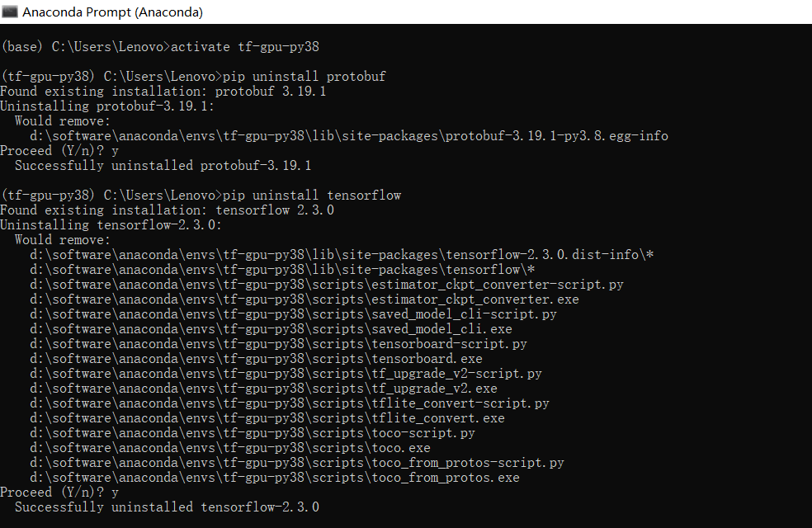
Task: Click the Anaconda Prompt title bar text
Action: tap(111, 12)
